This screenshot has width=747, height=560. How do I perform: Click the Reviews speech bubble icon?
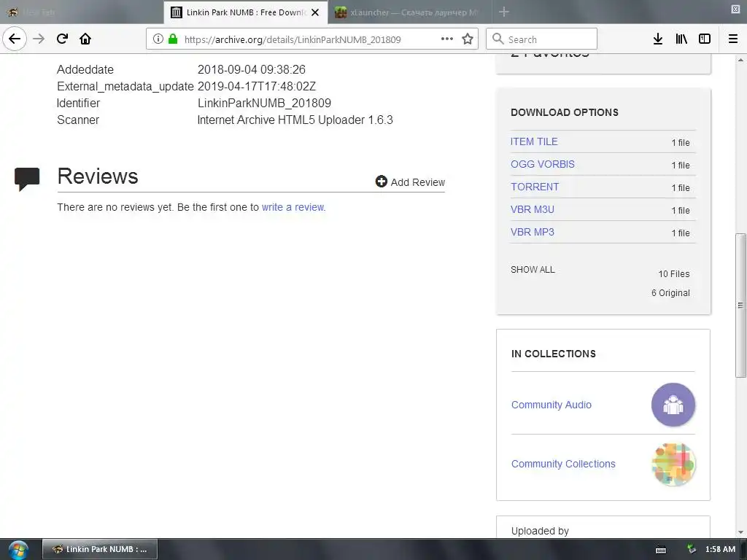pos(27,179)
